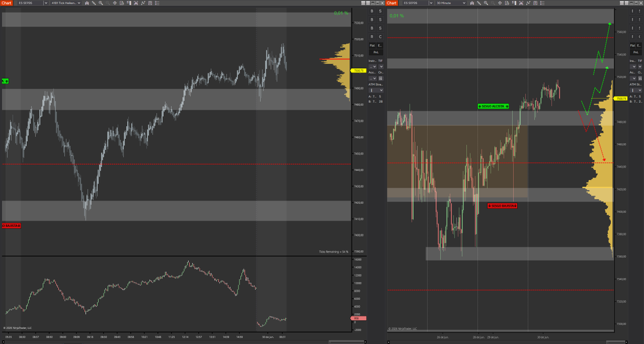Click yellow 7500.75 price marker on right chart

tap(621, 98)
